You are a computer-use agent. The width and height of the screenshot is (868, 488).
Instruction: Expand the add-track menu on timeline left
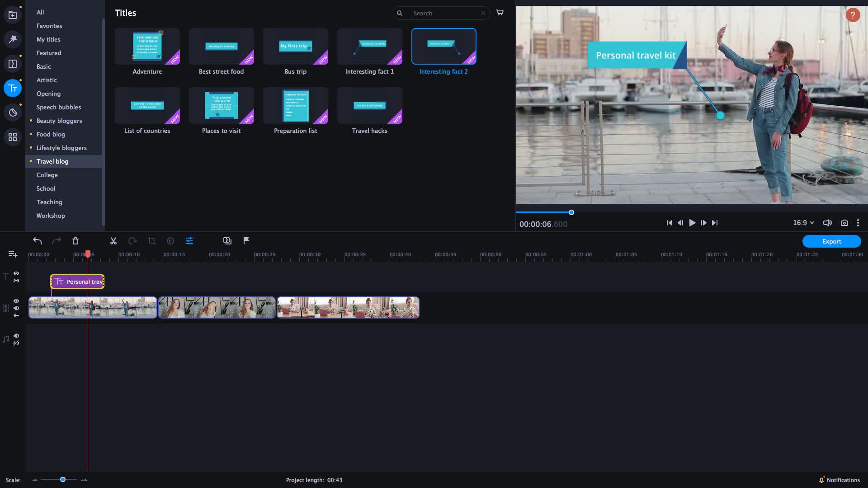[13, 254]
